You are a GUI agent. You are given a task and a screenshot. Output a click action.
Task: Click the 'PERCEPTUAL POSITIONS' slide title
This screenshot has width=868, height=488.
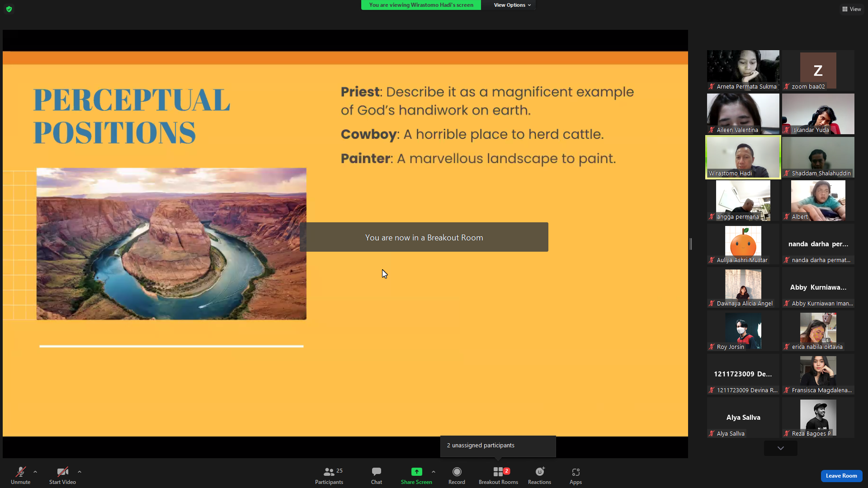(132, 116)
